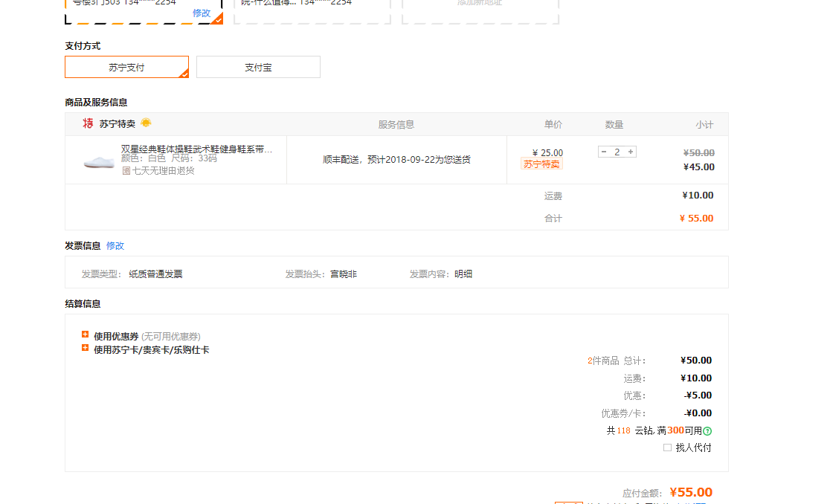Image resolution: width=830 pixels, height=504 pixels.
Task: Click the ¥45.00 discounted subtotal
Action: click(698, 167)
